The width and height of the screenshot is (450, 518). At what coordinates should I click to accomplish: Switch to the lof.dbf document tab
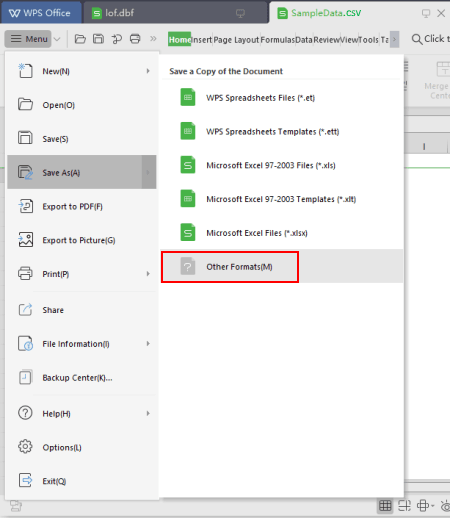[176, 13]
